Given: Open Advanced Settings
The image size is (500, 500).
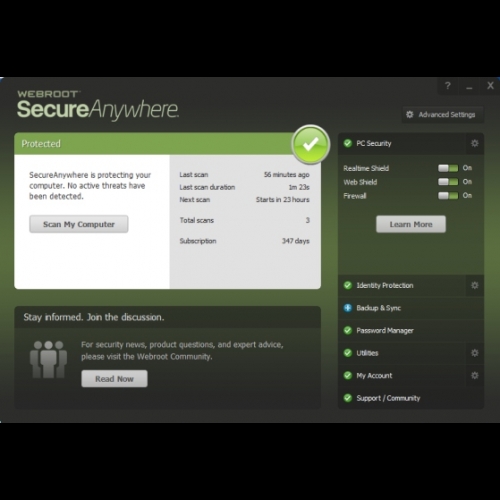Looking at the screenshot, I should 443,115.
